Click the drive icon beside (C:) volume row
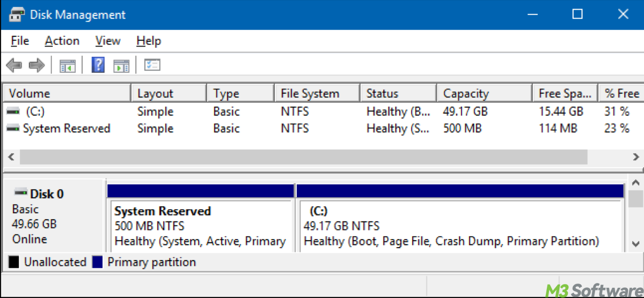Image resolution: width=644 pixels, height=298 pixels. coord(13,111)
